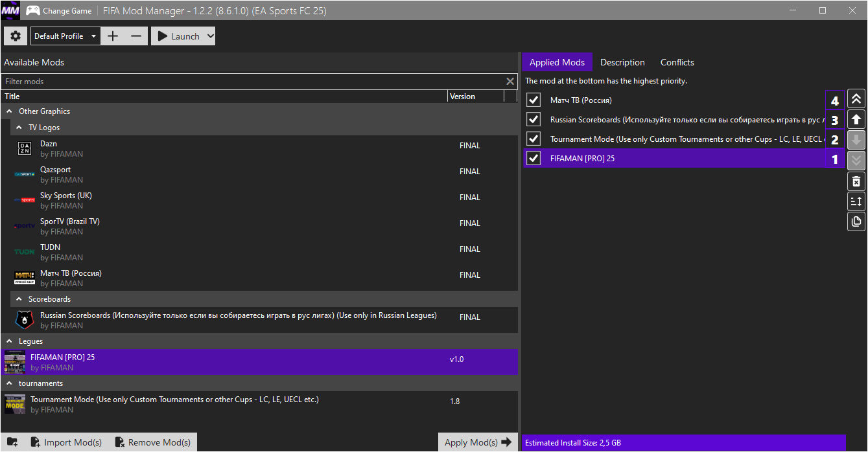Collapse the TV Logos subgroup

pyautogui.click(x=19, y=128)
